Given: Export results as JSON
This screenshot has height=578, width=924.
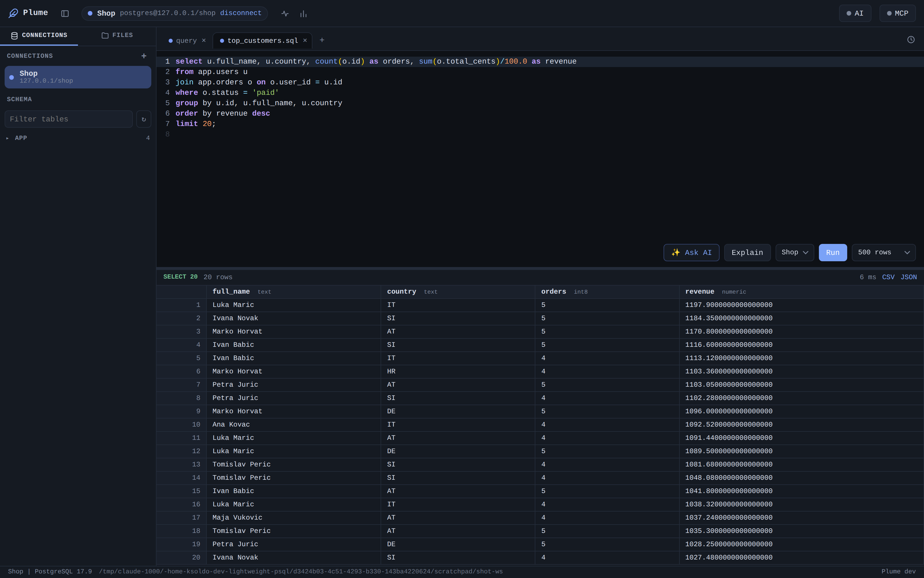Looking at the screenshot, I should 908,277.
